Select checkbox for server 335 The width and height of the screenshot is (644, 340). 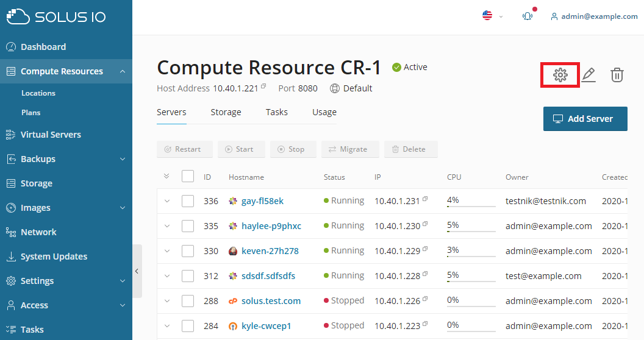coord(188,227)
